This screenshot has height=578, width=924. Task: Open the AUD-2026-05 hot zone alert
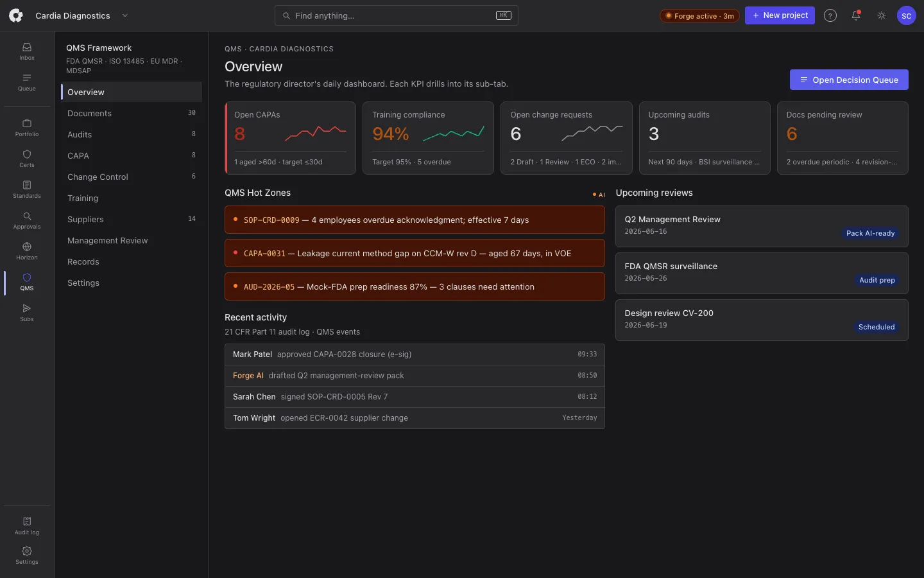[415, 286]
